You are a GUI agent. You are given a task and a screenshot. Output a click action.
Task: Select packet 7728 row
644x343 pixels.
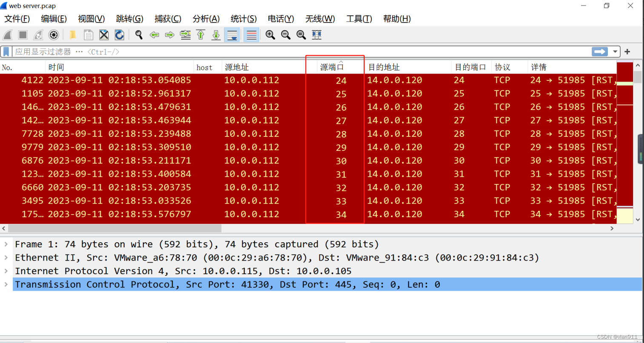pos(308,134)
